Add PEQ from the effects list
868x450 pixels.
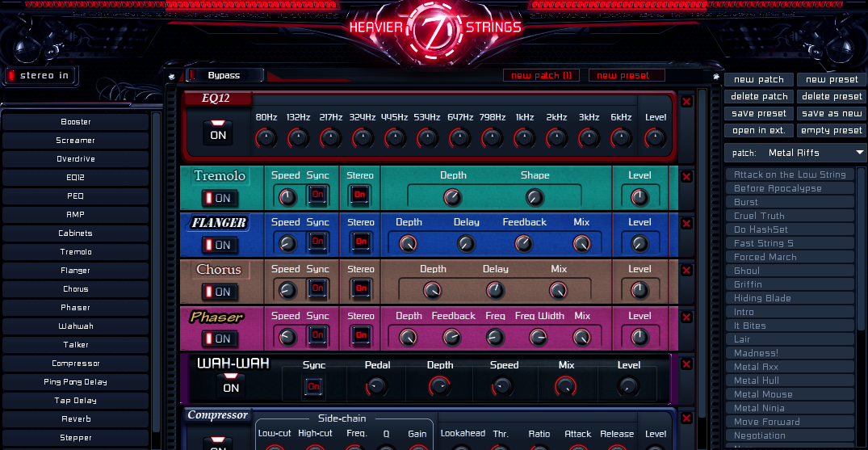coord(76,196)
